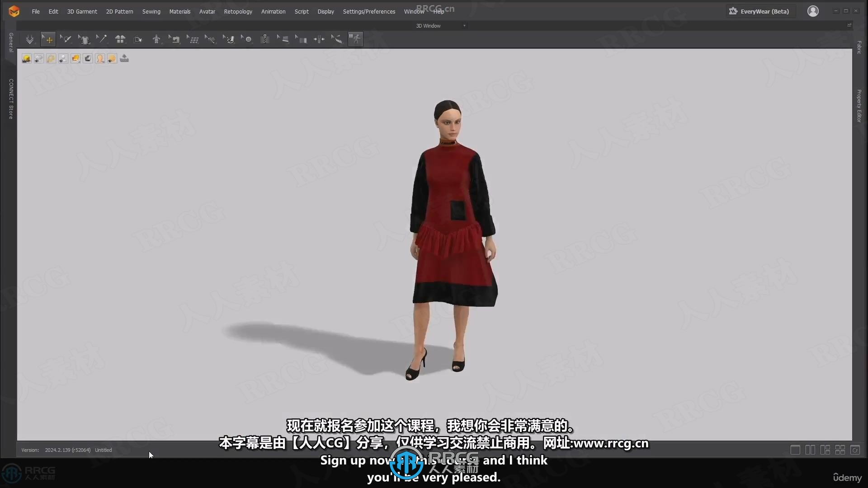Click the avatar wearing red dress in viewport
868x488 pixels.
point(452,239)
